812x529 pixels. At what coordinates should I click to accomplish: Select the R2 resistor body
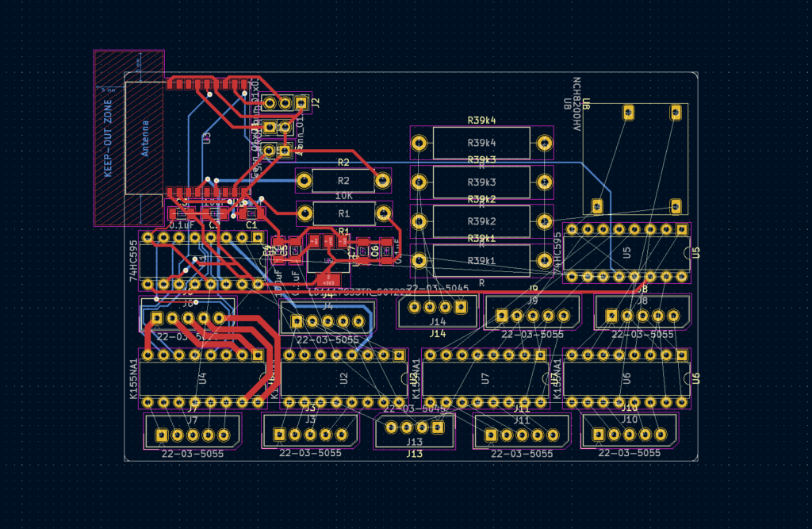[x=343, y=182]
